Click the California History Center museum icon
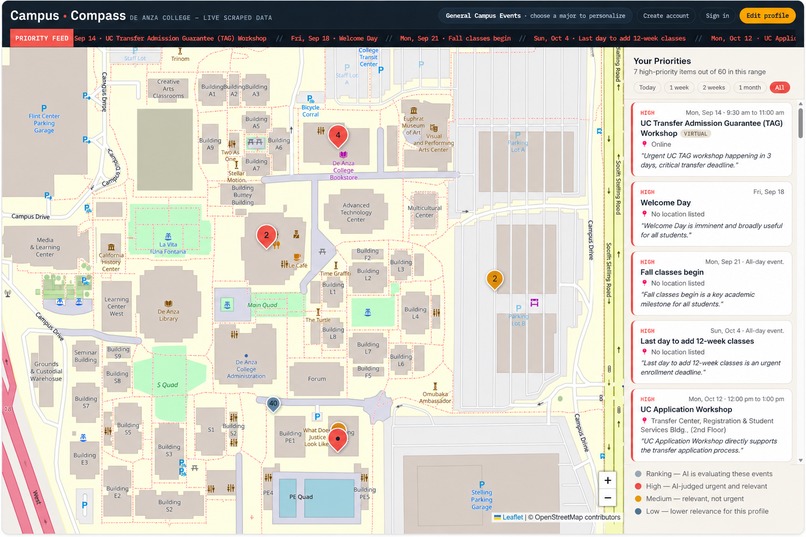 coord(111,247)
